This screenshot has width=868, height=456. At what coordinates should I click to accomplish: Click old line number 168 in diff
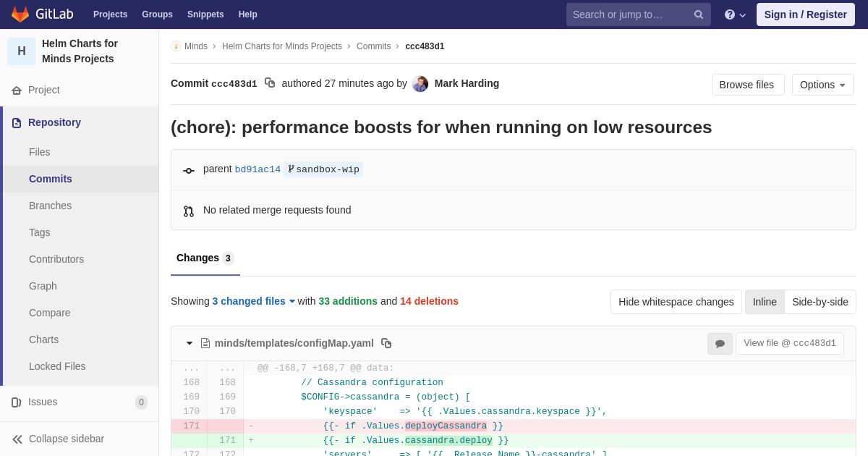[x=191, y=383]
